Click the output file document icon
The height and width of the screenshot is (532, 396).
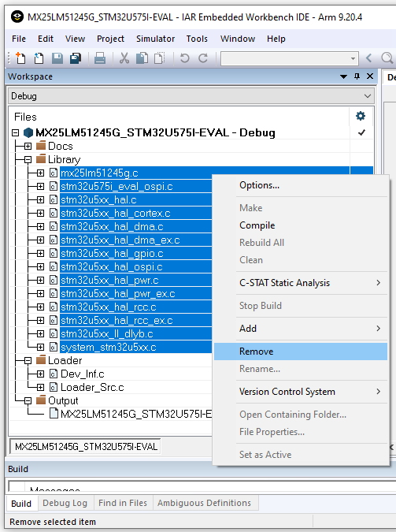pos(54,414)
